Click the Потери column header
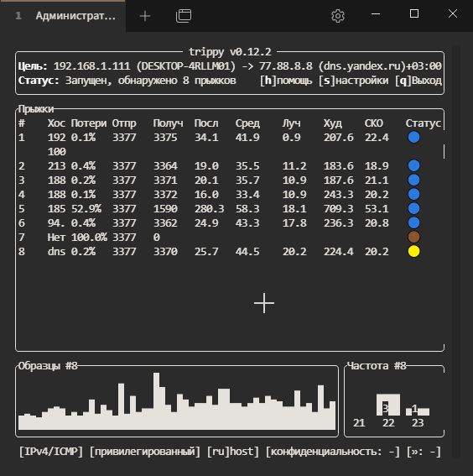The image size is (473, 476). 89,123
